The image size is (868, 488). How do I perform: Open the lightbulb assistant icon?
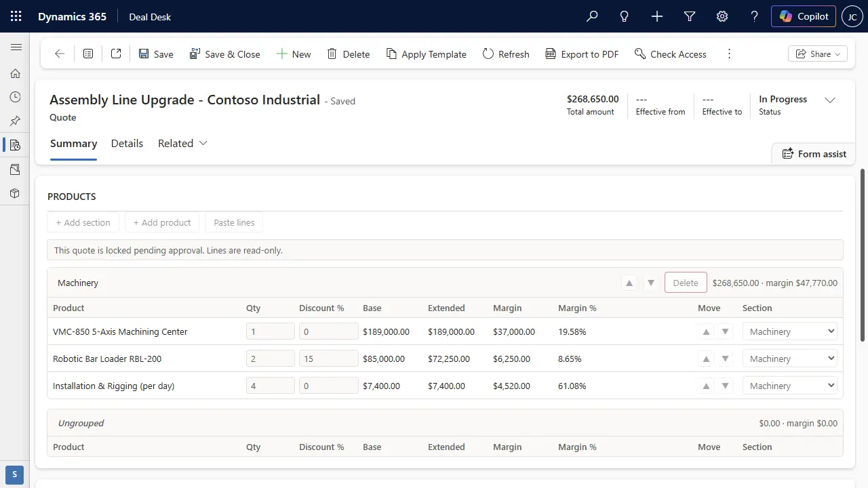pos(625,16)
